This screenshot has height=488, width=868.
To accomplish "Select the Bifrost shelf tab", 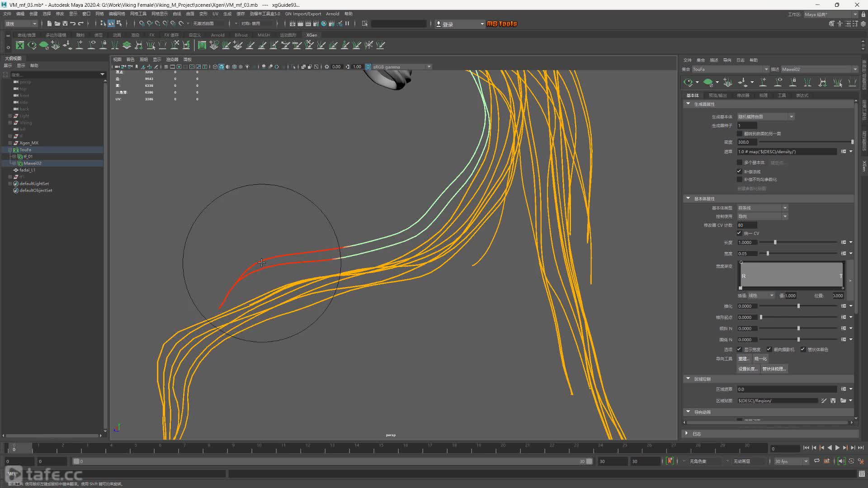I will 241,35.
